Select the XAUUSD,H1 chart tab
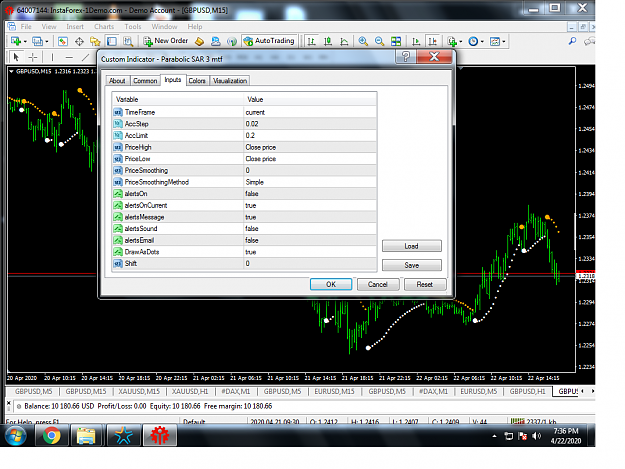The image size is (625, 469). point(190,391)
